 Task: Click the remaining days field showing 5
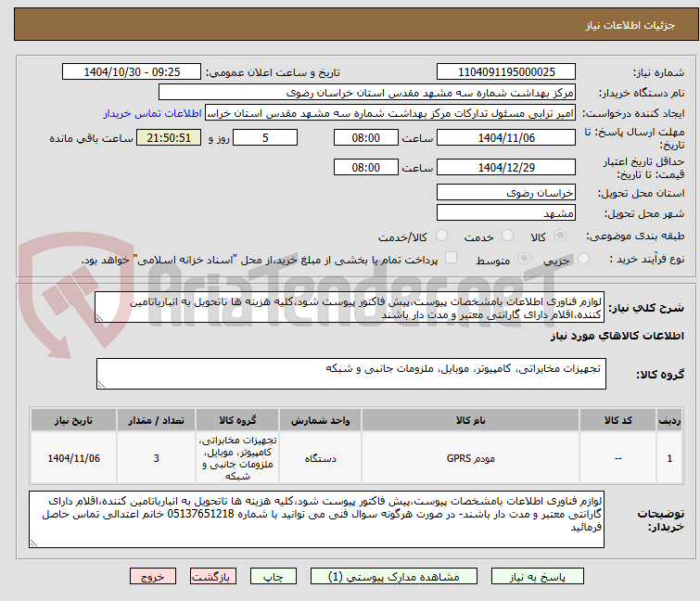[x=265, y=137]
